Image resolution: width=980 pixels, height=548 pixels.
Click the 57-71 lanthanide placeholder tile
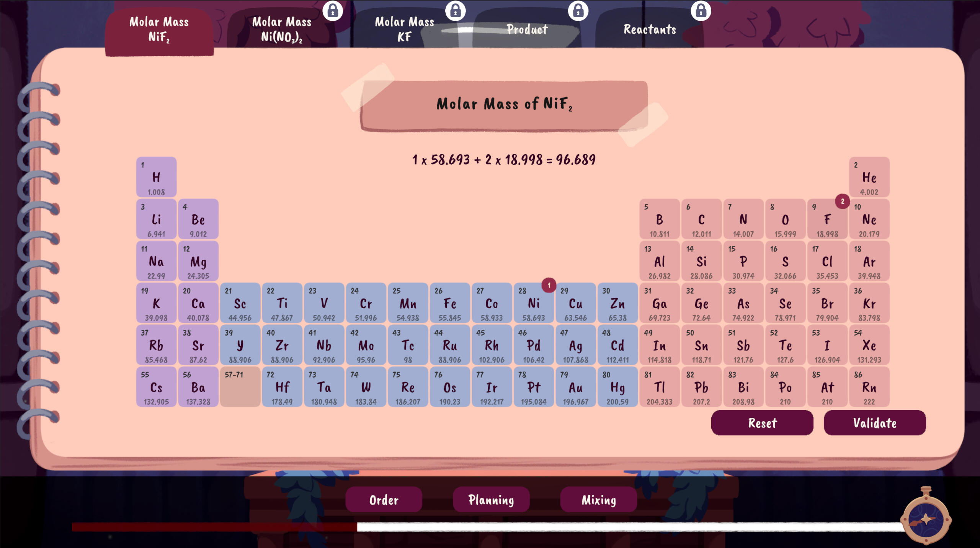(240, 387)
